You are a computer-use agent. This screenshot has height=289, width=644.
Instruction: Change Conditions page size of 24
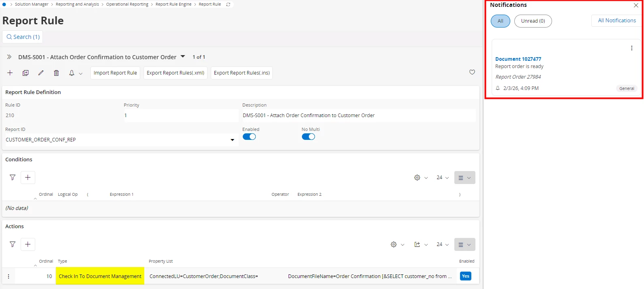point(443,178)
